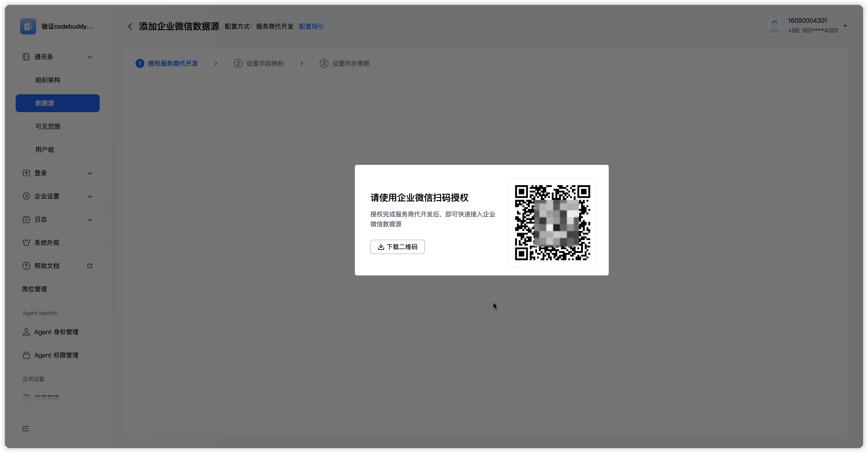Click the 下载二维码 button
Viewport: 868px width, 453px height.
397,247
